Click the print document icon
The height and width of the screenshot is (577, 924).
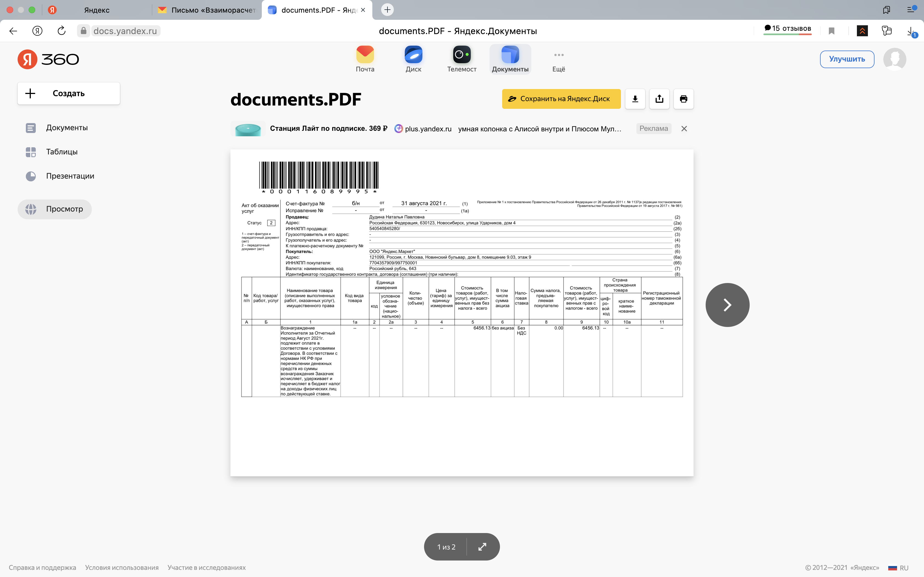pyautogui.click(x=683, y=99)
